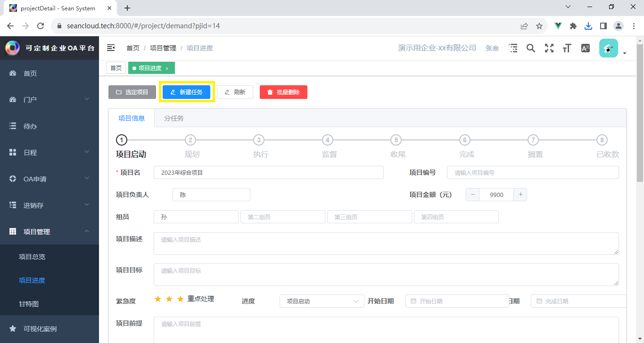Open 待办 in the sidebar

pyautogui.click(x=50, y=126)
